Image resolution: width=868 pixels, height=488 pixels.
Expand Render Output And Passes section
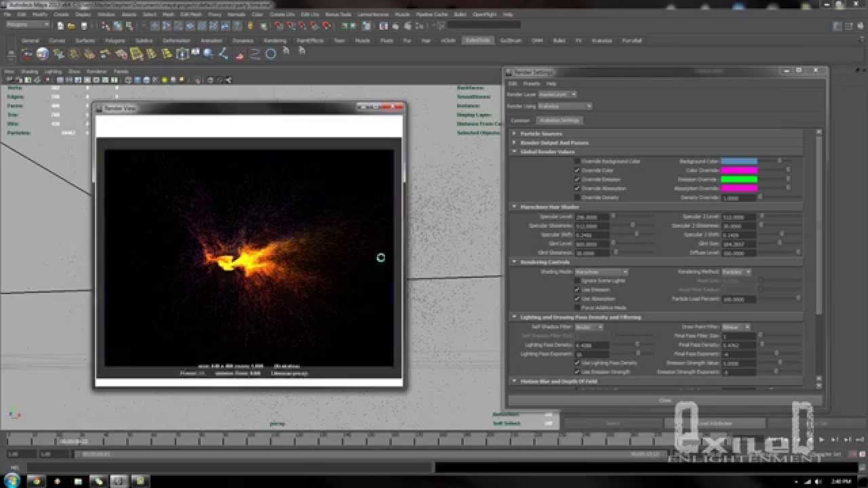point(514,142)
